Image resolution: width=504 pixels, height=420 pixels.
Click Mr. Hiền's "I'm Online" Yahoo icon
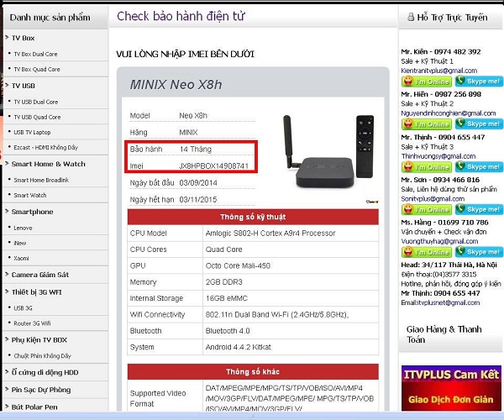click(426, 123)
